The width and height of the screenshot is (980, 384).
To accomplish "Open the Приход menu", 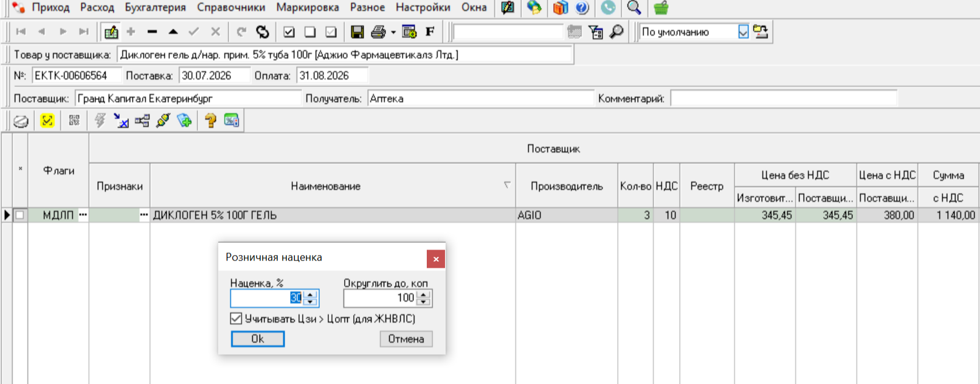I will pyautogui.click(x=50, y=7).
